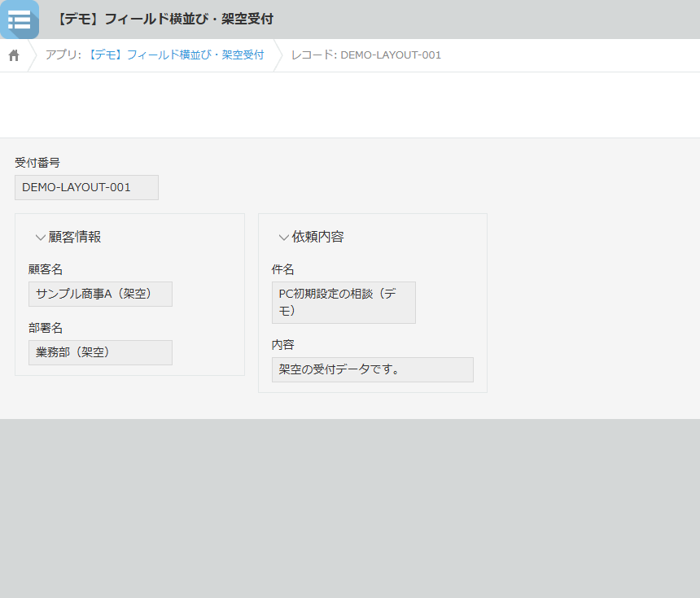This screenshot has width=700, height=598.
Task: Click the header app title 【デモ】フィールド横並び・架空受付
Action: (165, 20)
